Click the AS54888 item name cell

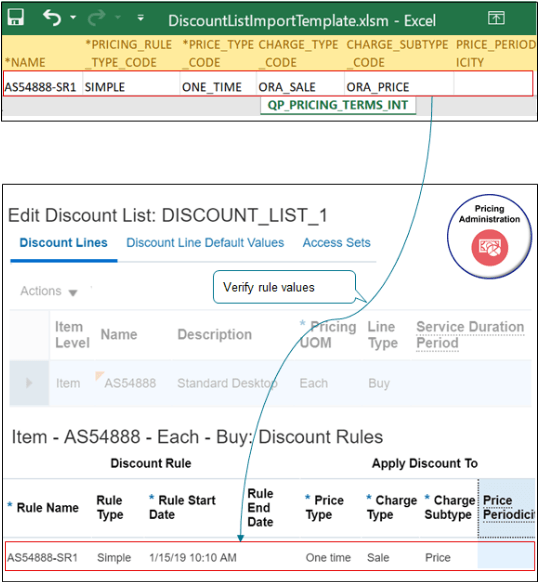[130, 383]
